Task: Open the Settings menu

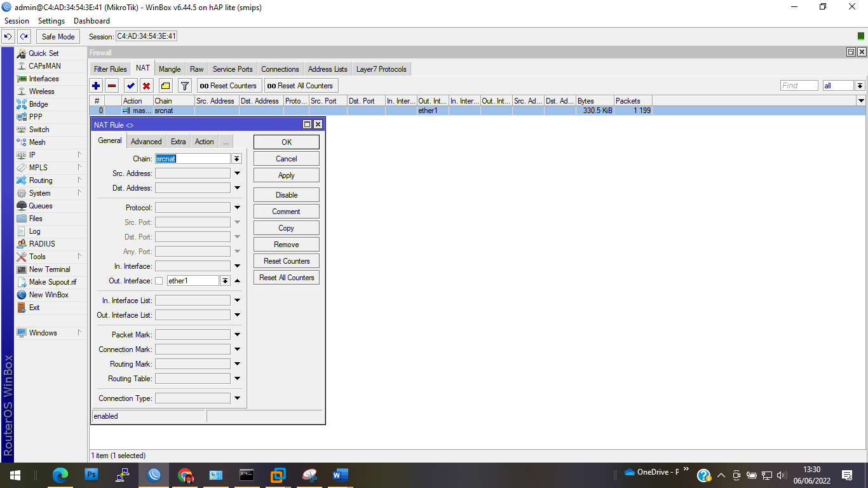Action: point(51,21)
